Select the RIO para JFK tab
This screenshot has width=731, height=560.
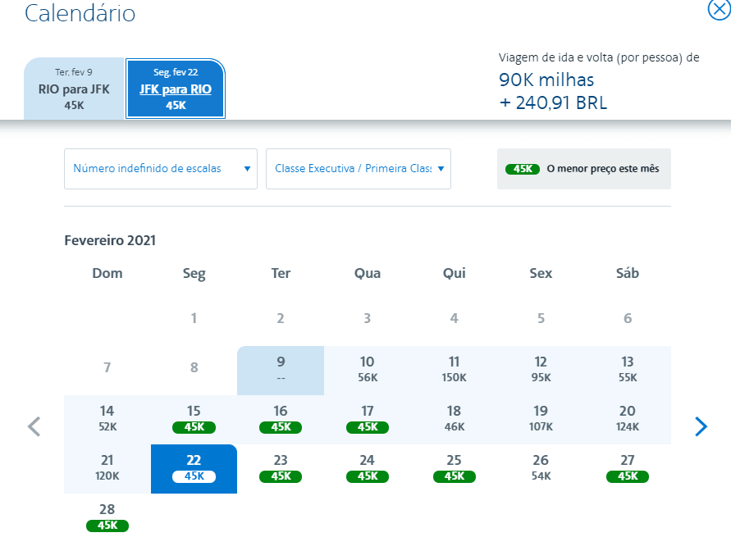click(74, 89)
